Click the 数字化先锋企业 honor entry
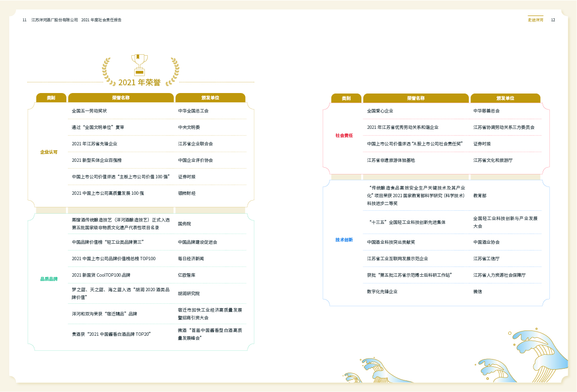This screenshot has height=392, width=577. point(382,292)
